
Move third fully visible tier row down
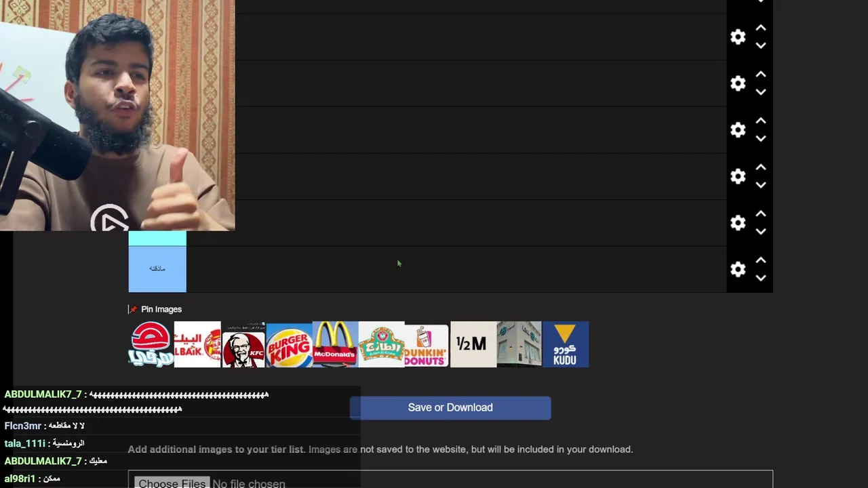761,138
